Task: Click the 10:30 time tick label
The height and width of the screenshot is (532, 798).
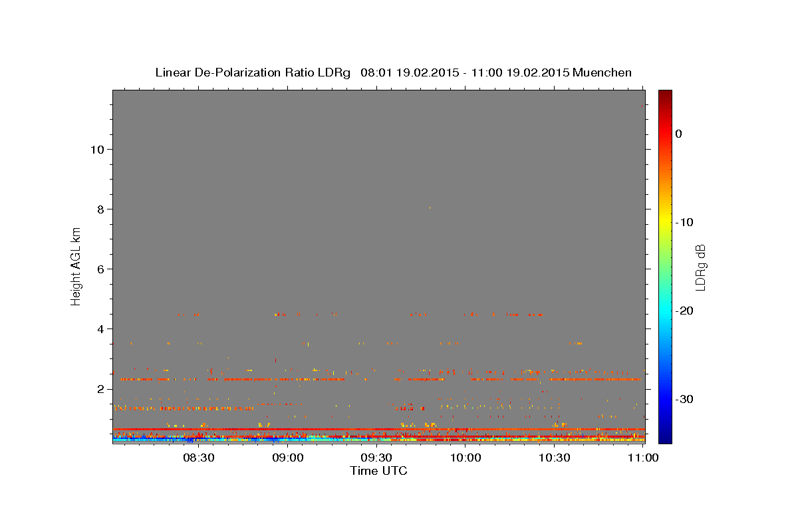Action: click(x=555, y=458)
